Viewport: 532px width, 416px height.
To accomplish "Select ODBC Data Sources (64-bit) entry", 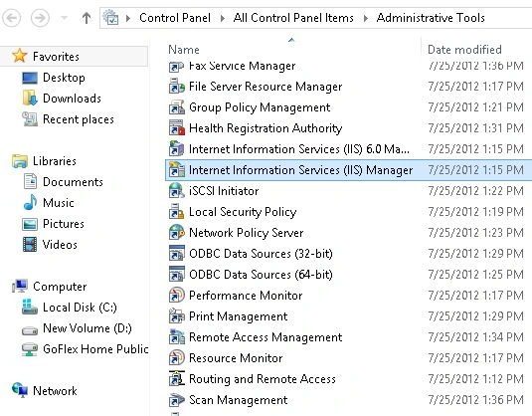I will click(x=261, y=275).
